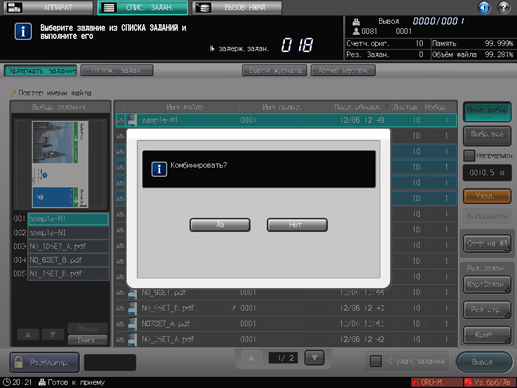Select NO_6SET_B.pdf row in file list
The image size is (517, 388).
(x=286, y=308)
